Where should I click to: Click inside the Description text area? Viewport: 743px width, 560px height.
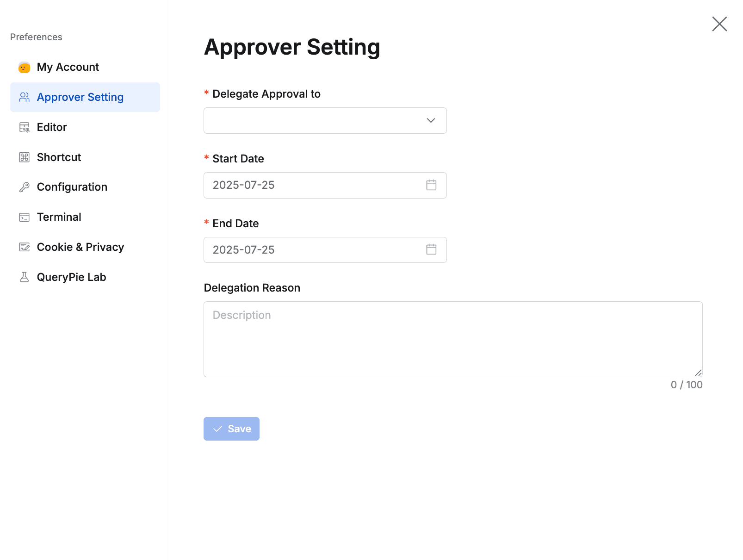[452, 339]
